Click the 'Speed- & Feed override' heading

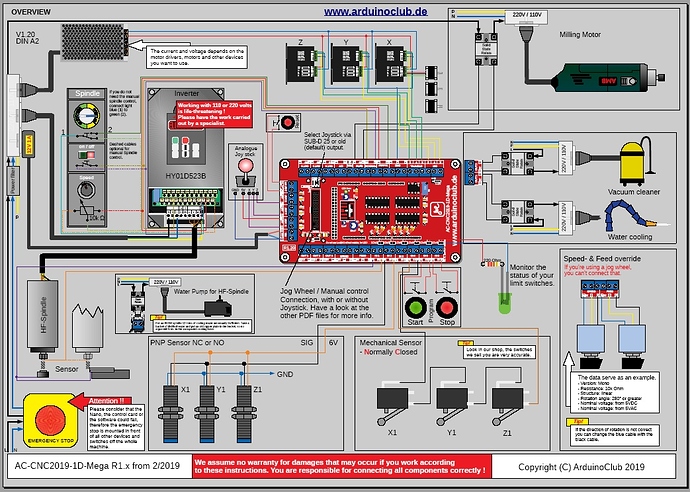[602, 259]
